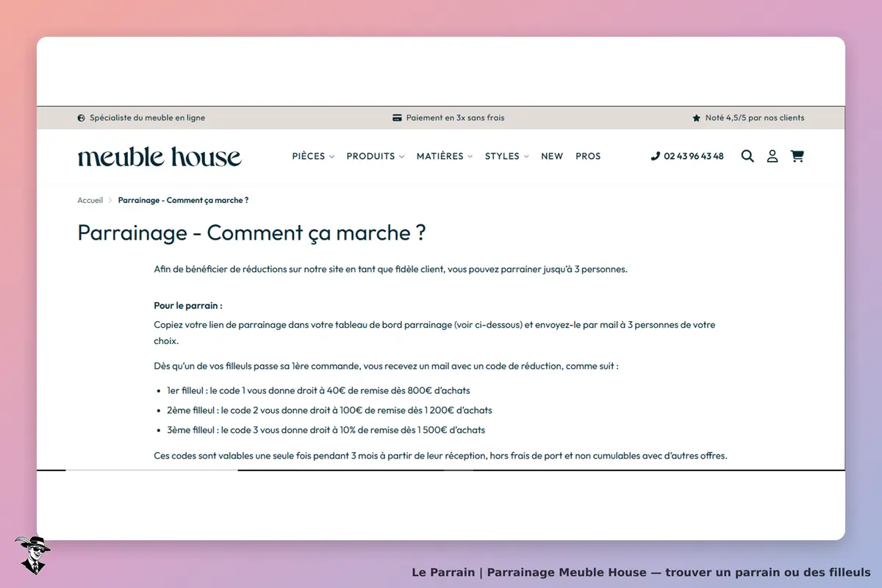
Task: Click 'Spécialiste du meuble en ligne' text
Action: pos(148,118)
